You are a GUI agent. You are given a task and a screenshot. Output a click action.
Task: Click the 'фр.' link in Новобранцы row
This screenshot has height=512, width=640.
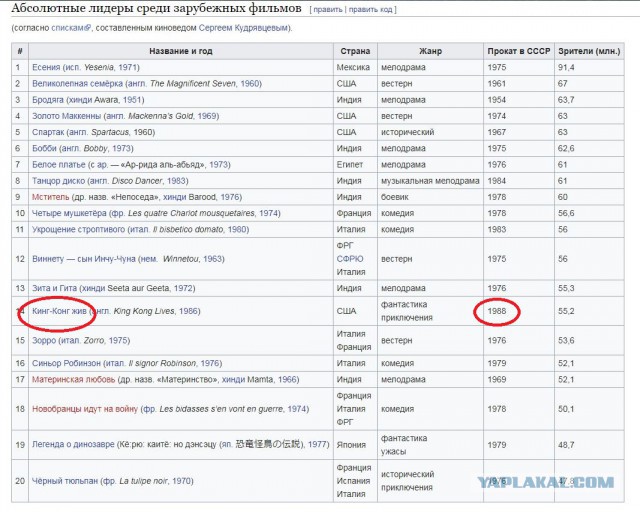click(150, 409)
